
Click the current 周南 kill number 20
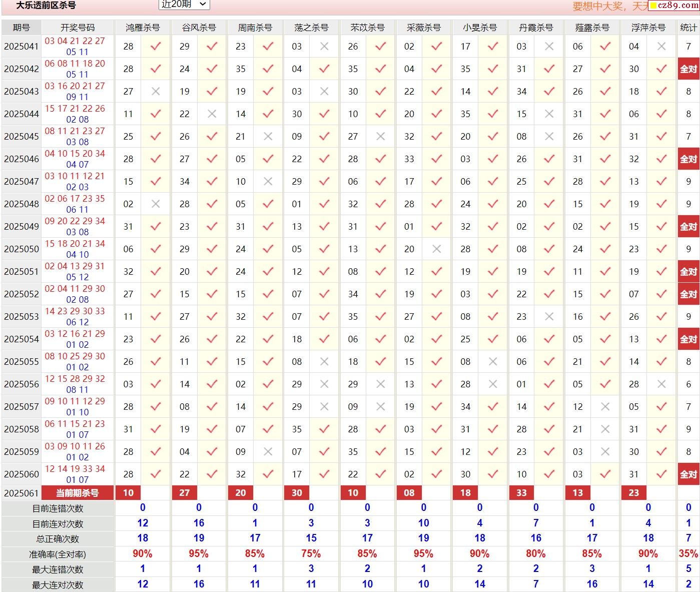240,493
